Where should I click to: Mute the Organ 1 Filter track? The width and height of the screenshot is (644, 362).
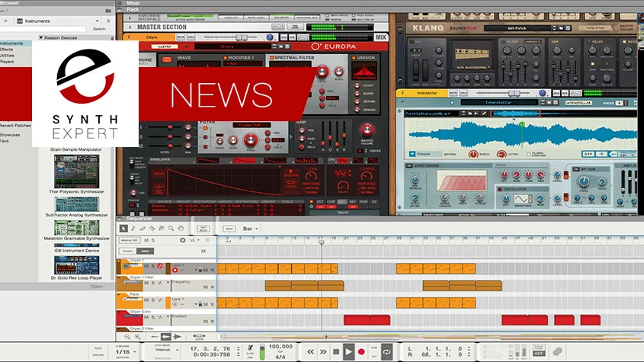(x=146, y=283)
